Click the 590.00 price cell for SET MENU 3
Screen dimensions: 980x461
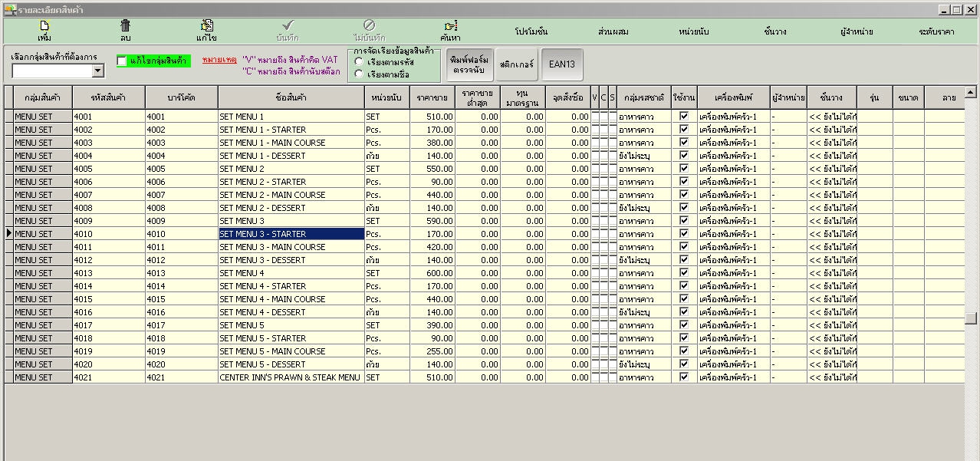pyautogui.click(x=432, y=221)
